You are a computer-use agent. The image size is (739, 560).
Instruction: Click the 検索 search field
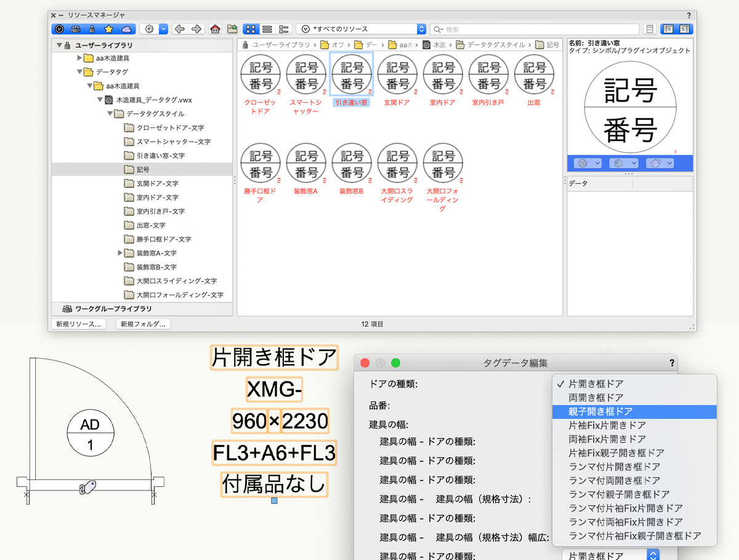click(535, 29)
